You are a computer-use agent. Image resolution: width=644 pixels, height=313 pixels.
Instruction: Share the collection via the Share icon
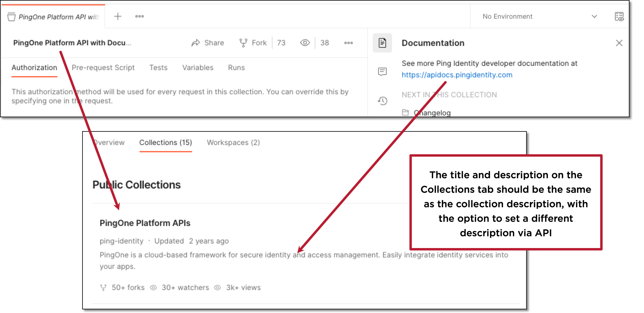pyautogui.click(x=196, y=43)
